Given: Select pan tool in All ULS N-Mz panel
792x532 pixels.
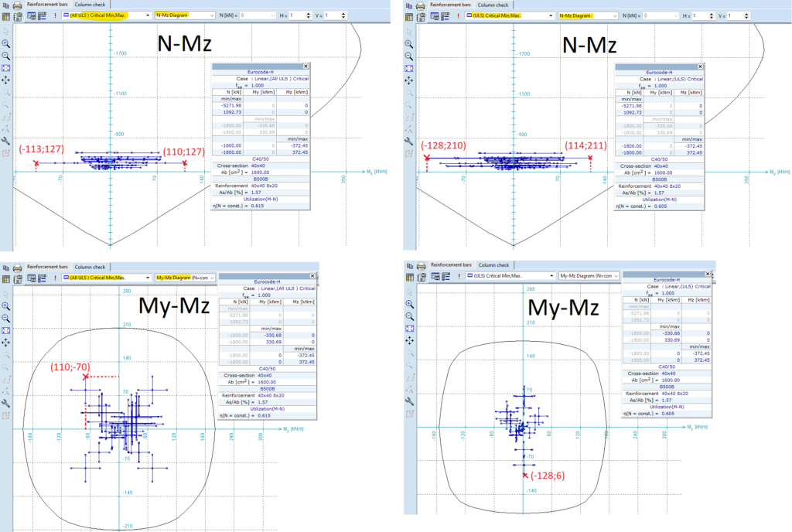Looking at the screenshot, I should [6, 80].
